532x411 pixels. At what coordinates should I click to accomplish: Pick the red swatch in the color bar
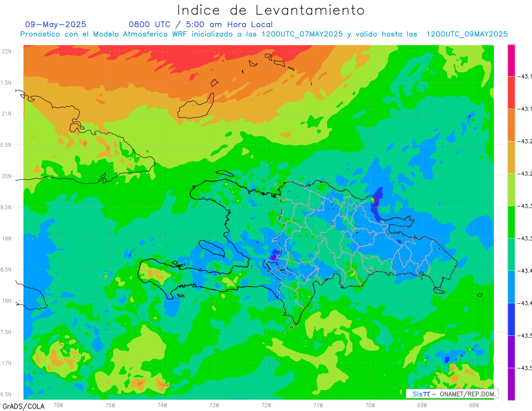(511, 93)
